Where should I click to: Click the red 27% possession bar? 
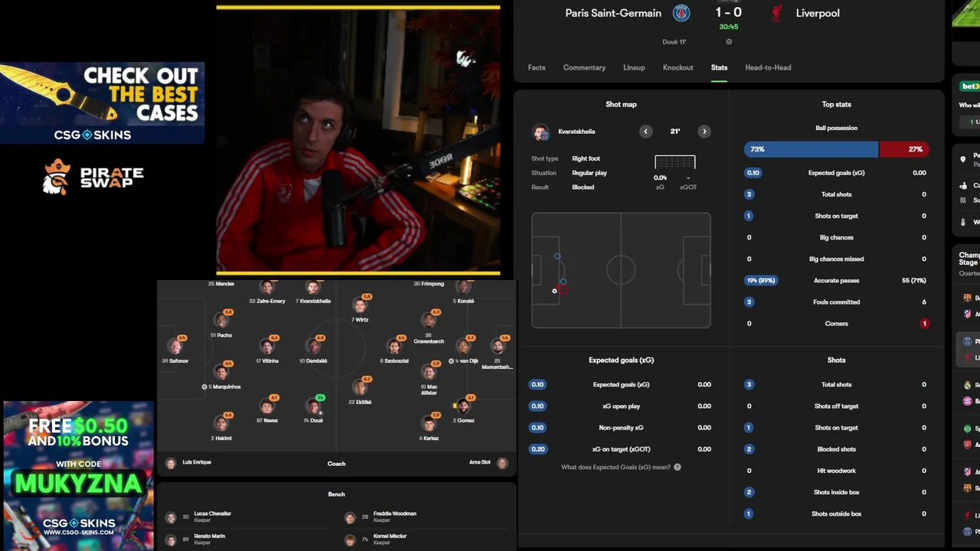(904, 149)
